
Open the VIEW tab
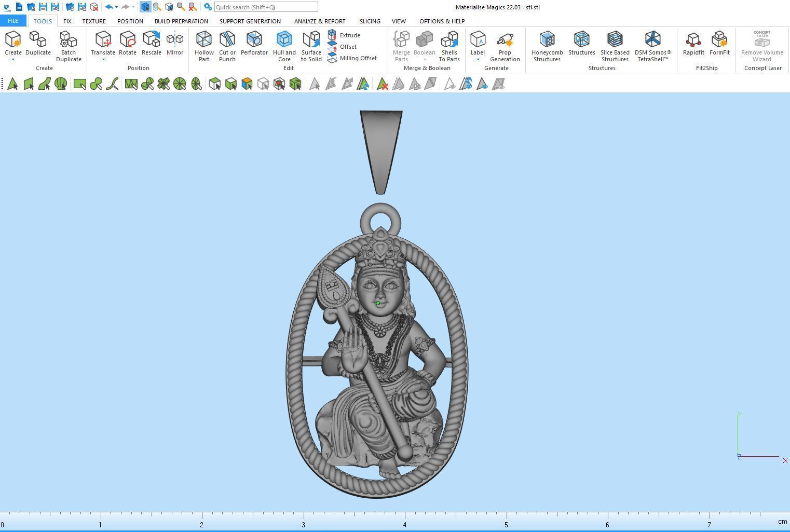click(399, 21)
